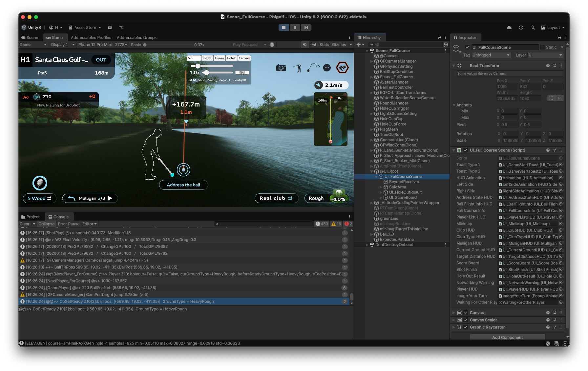The width and height of the screenshot is (588, 371).
Task: Open the Layer UI dropdown
Action: coord(545,55)
